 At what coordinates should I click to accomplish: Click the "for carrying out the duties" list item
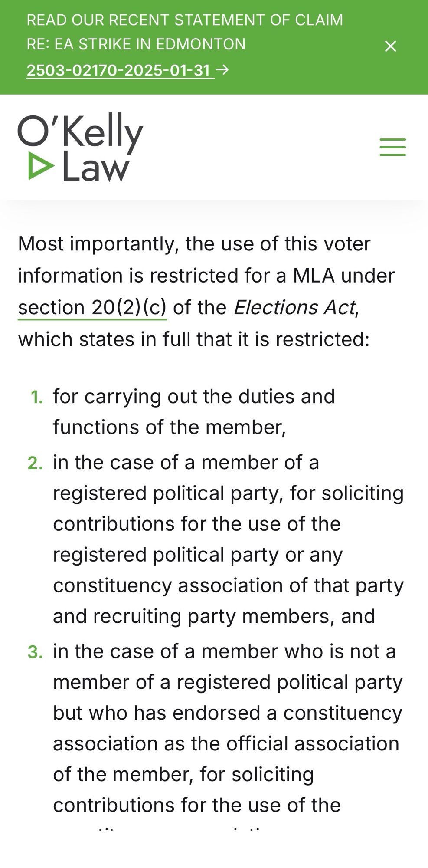coord(194,396)
